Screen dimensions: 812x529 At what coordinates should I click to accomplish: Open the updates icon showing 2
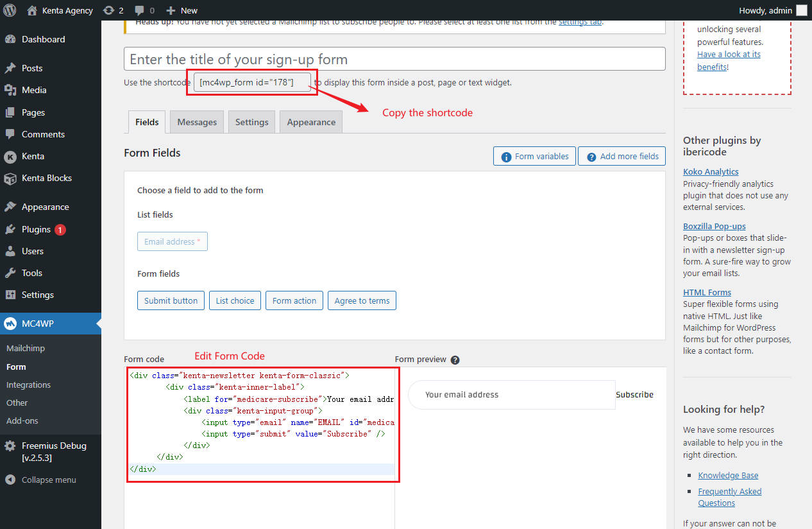click(x=108, y=10)
